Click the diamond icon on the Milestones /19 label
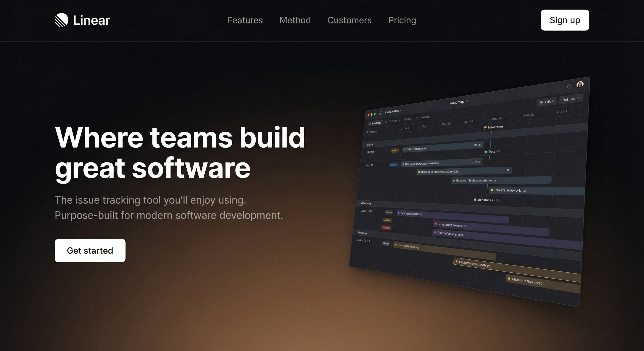Image resolution: width=644 pixels, height=351 pixels. coord(475,200)
